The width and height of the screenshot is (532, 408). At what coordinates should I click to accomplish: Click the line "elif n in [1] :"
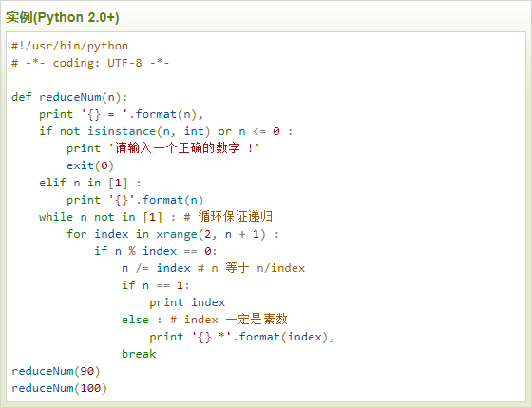coord(90,183)
